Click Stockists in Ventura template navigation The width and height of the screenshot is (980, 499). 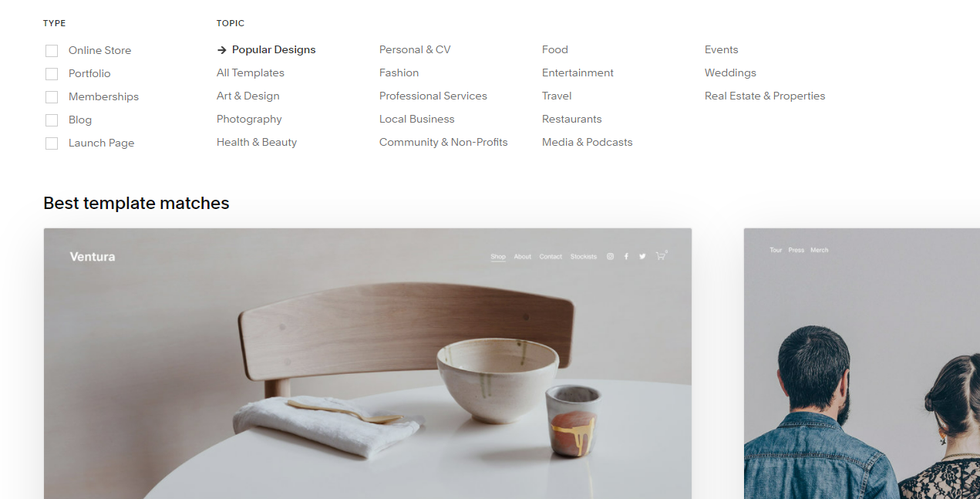point(584,256)
